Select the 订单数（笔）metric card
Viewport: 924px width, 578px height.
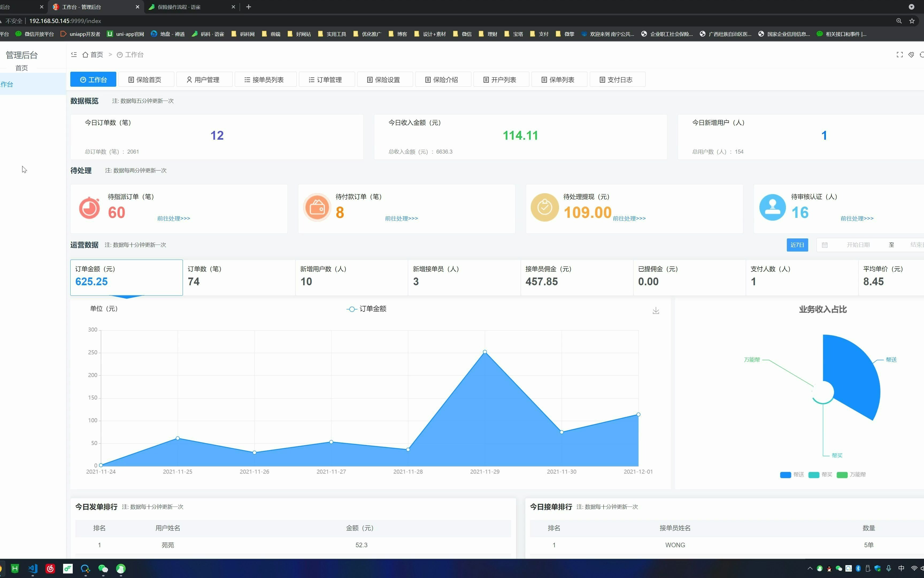tap(239, 277)
